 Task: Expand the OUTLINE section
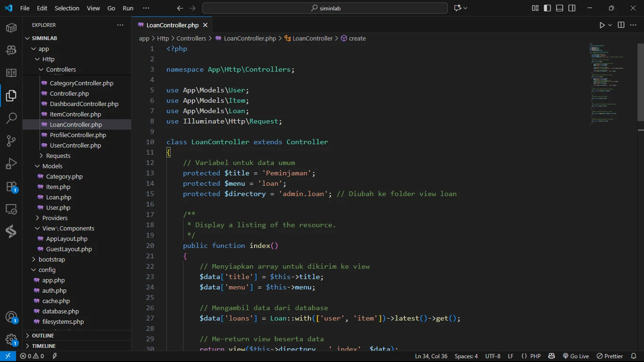pos(43,336)
